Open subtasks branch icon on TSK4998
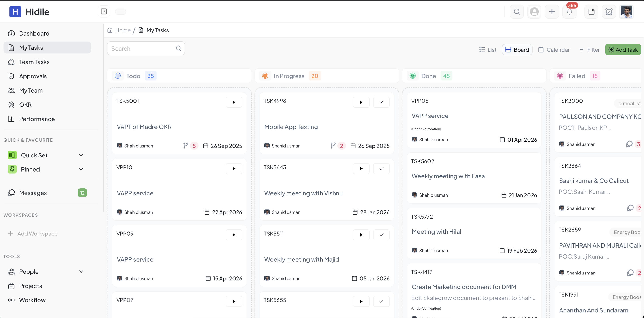644x318 pixels. tap(333, 146)
